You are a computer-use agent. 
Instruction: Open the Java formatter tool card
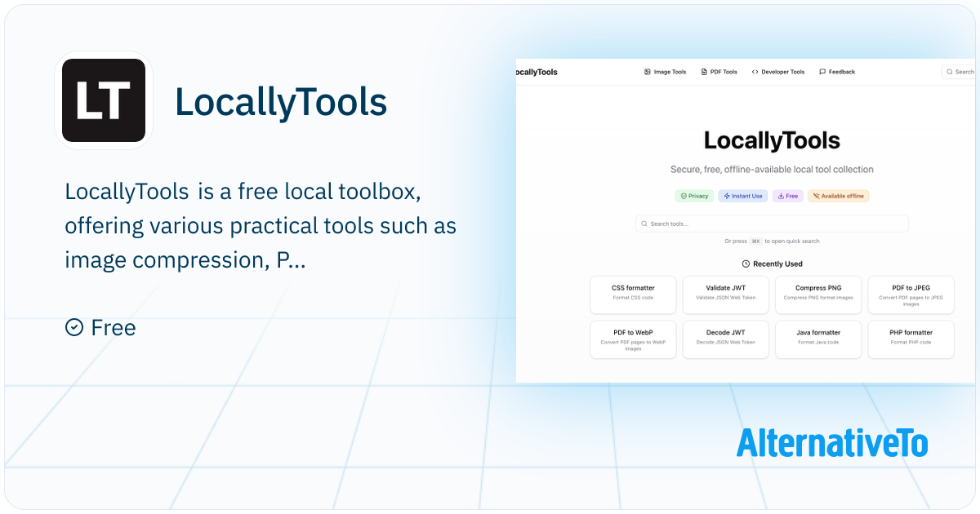click(x=818, y=339)
